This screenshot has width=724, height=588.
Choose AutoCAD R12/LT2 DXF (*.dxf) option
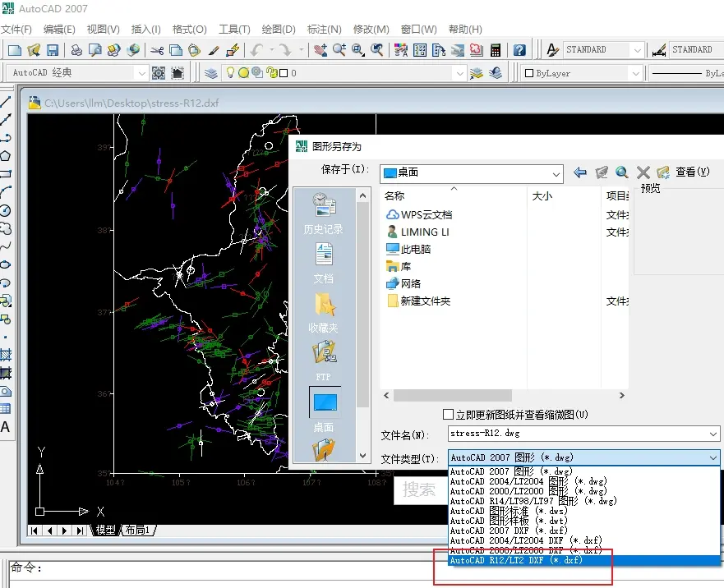(584, 560)
